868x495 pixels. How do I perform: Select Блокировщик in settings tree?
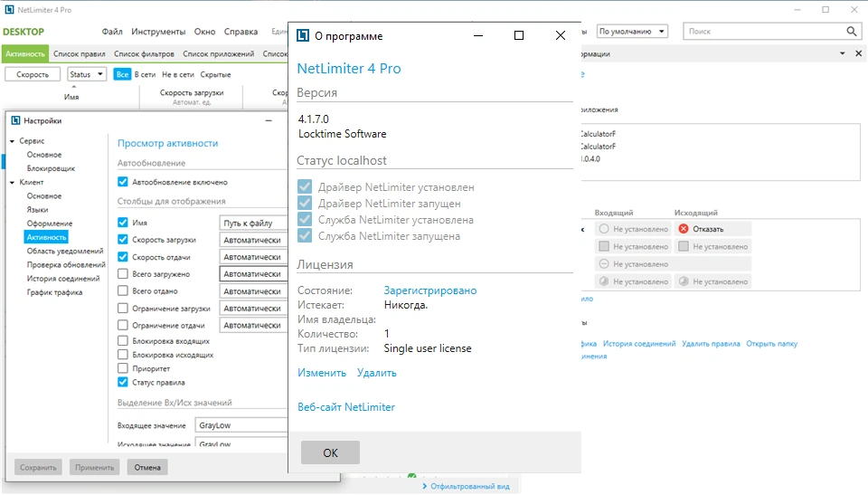[51, 168]
